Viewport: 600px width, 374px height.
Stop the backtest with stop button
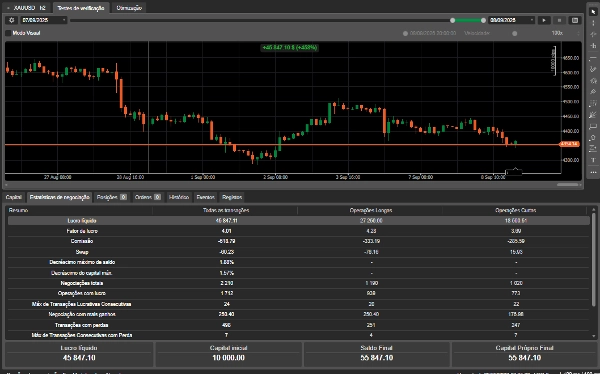pyautogui.click(x=559, y=20)
